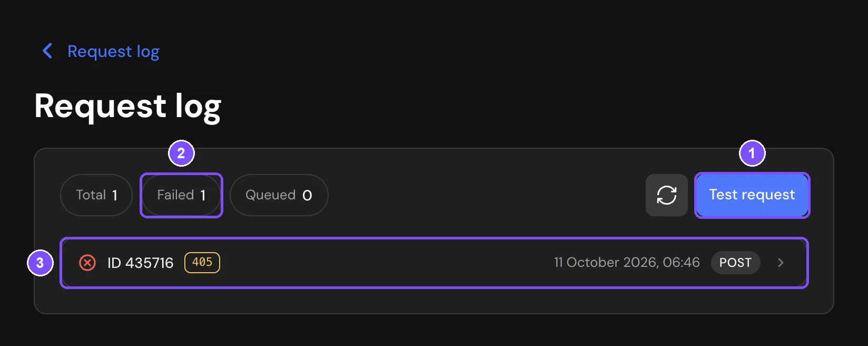Click annotation marker number 1
Viewport: 868px width, 346px height.
coord(752,153)
